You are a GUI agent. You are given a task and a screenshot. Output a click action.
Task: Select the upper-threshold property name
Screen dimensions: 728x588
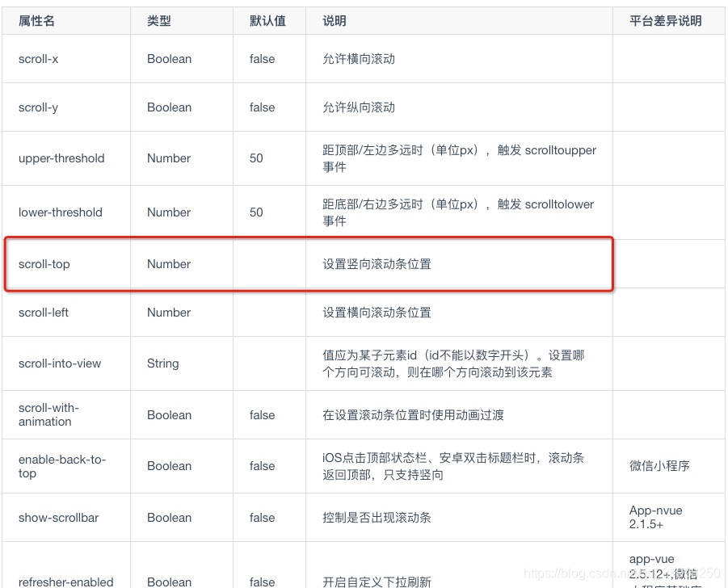[x=61, y=158]
